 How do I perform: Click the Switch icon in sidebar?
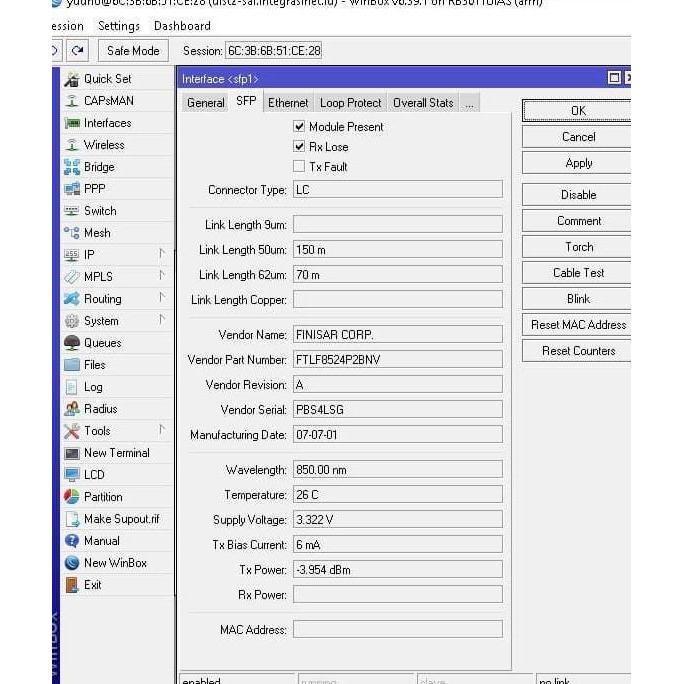pos(72,211)
